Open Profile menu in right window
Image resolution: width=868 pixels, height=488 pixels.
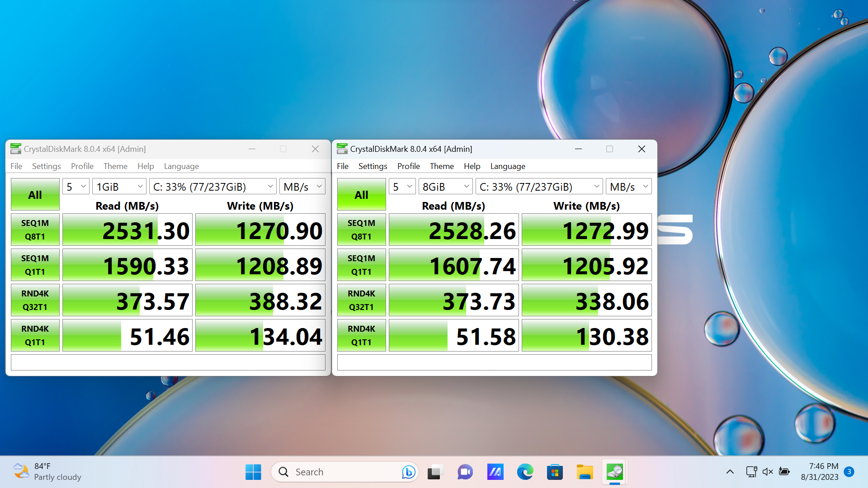click(x=408, y=166)
